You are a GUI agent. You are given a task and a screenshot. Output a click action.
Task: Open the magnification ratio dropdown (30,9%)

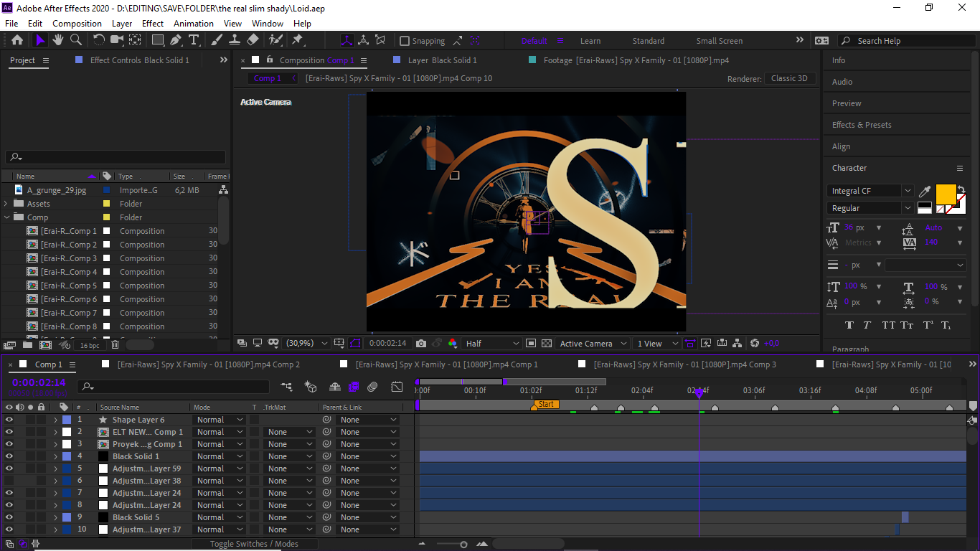(x=306, y=344)
